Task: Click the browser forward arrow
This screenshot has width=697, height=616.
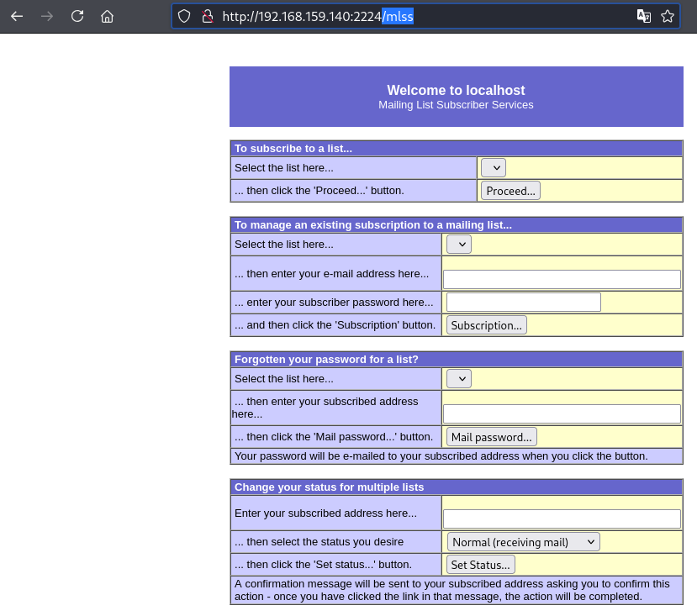Action: (x=47, y=17)
